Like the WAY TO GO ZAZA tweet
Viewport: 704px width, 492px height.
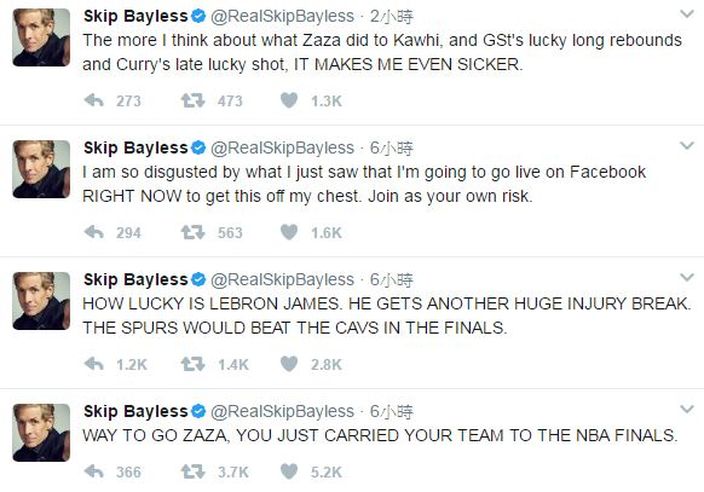click(x=289, y=471)
